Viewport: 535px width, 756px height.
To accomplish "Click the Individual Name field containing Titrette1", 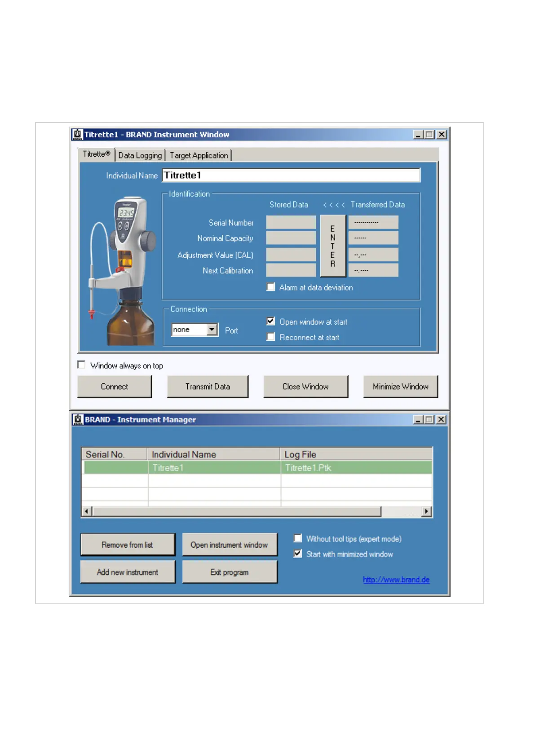I will point(291,175).
